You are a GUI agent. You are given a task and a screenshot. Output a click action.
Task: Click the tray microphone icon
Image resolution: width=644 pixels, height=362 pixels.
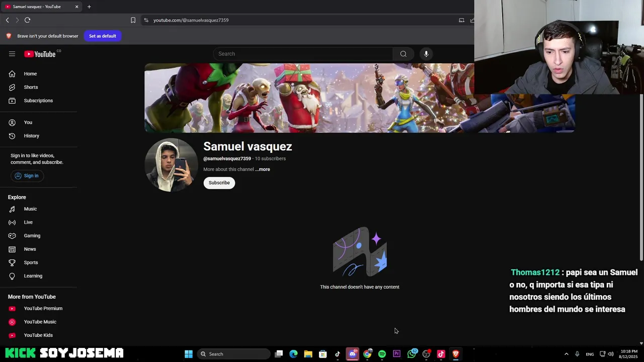[577, 354]
